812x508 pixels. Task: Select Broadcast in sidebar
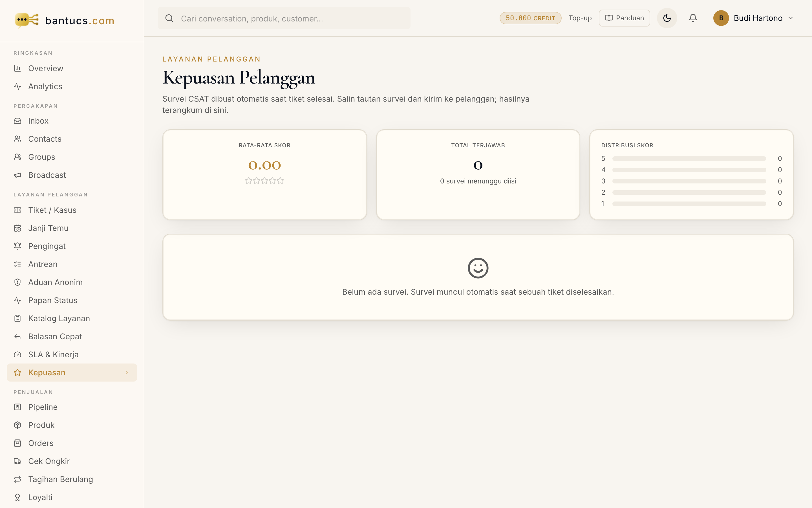click(72, 175)
